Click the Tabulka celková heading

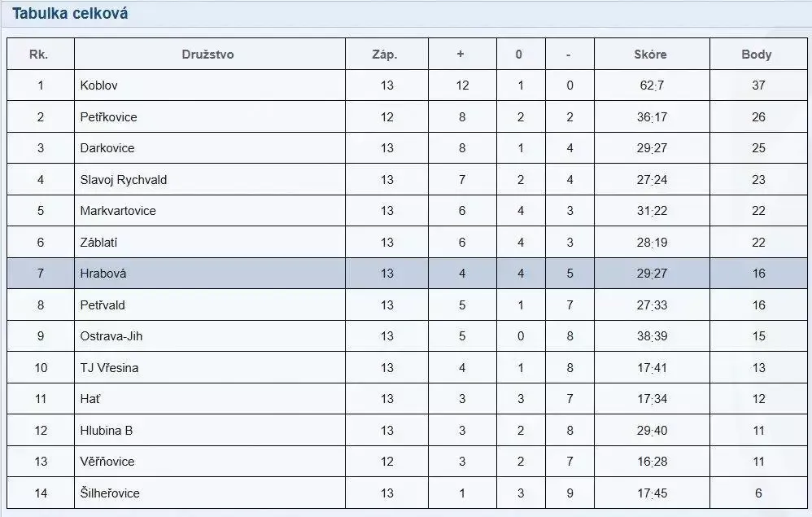(70, 14)
